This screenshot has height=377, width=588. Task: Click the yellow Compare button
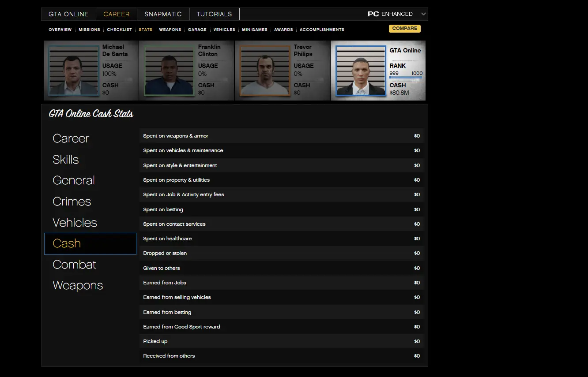pos(405,29)
